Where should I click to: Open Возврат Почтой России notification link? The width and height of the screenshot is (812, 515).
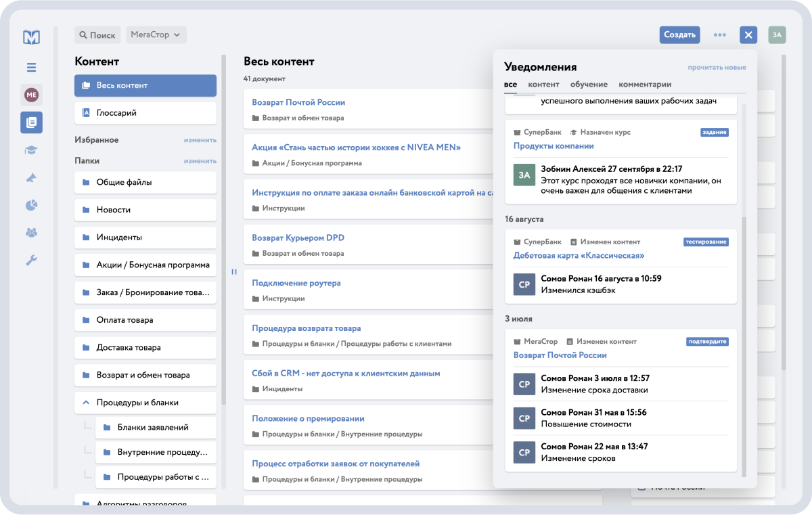(x=560, y=355)
